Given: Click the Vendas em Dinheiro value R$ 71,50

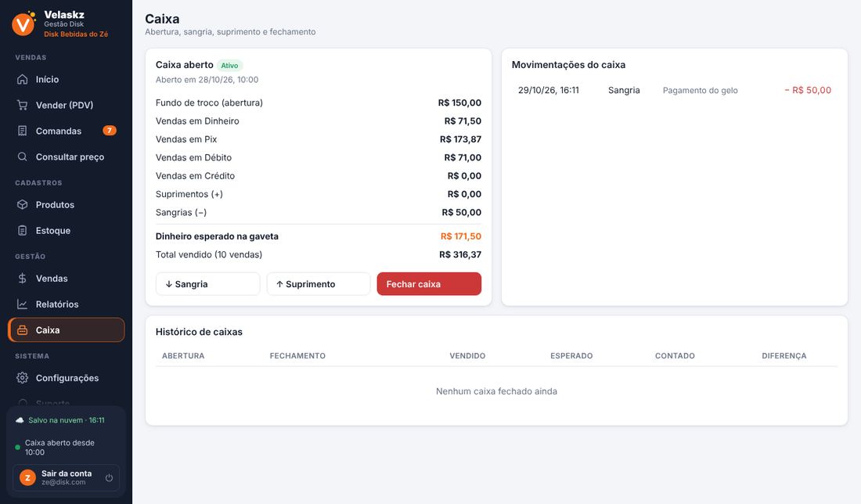Looking at the screenshot, I should point(463,121).
